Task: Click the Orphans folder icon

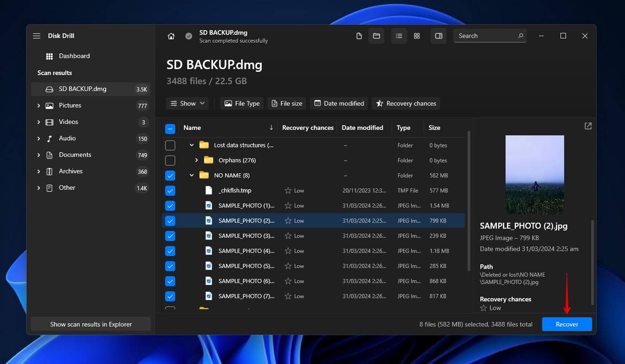Action: 209,160
